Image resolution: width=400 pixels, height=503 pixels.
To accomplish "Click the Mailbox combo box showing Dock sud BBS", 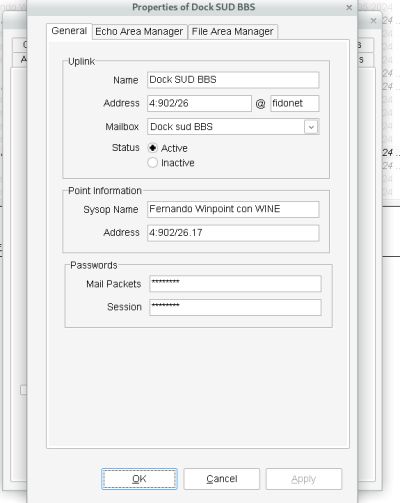I will [x=233, y=127].
